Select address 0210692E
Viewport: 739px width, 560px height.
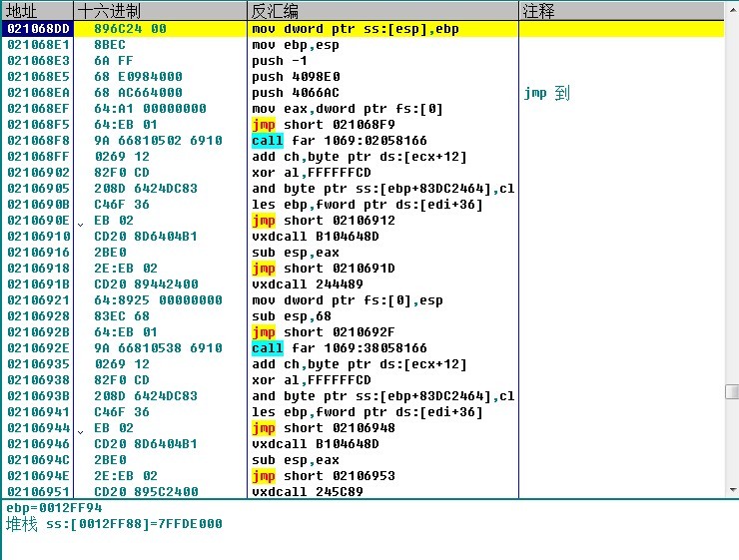pyautogui.click(x=38, y=348)
